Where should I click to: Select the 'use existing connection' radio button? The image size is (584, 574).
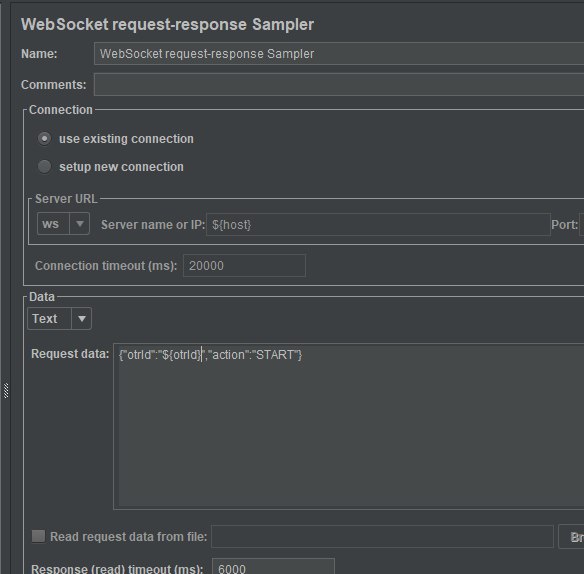[x=44, y=139]
